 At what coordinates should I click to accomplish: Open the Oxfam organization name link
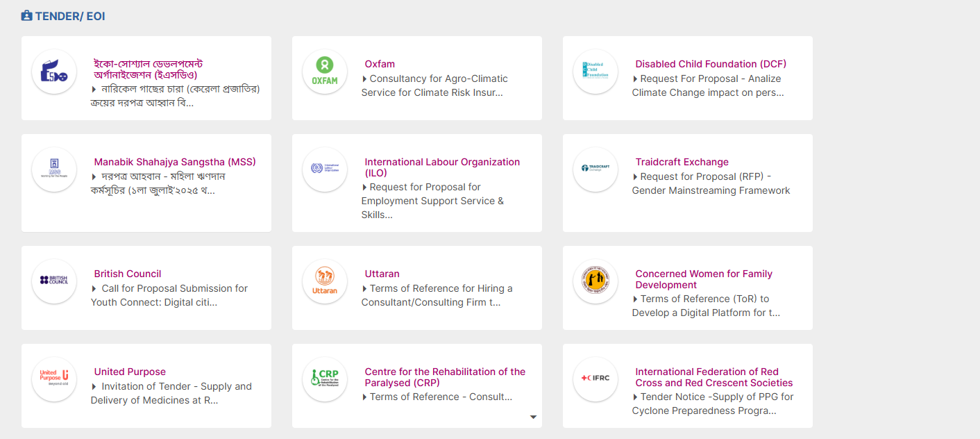380,64
